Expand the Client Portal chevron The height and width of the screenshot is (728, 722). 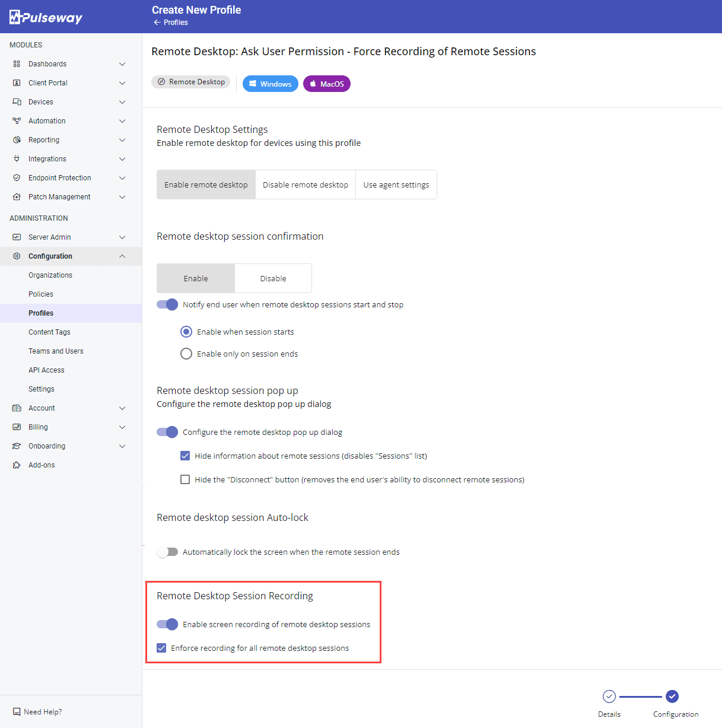(122, 83)
